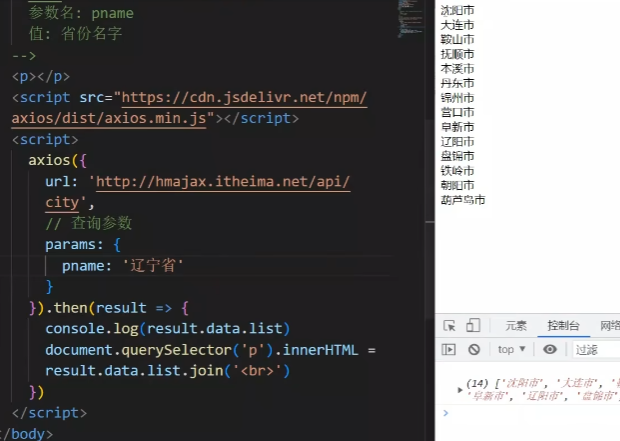This screenshot has width=620, height=441.
Task: Click the }).then(result => { line
Action: 109,308
